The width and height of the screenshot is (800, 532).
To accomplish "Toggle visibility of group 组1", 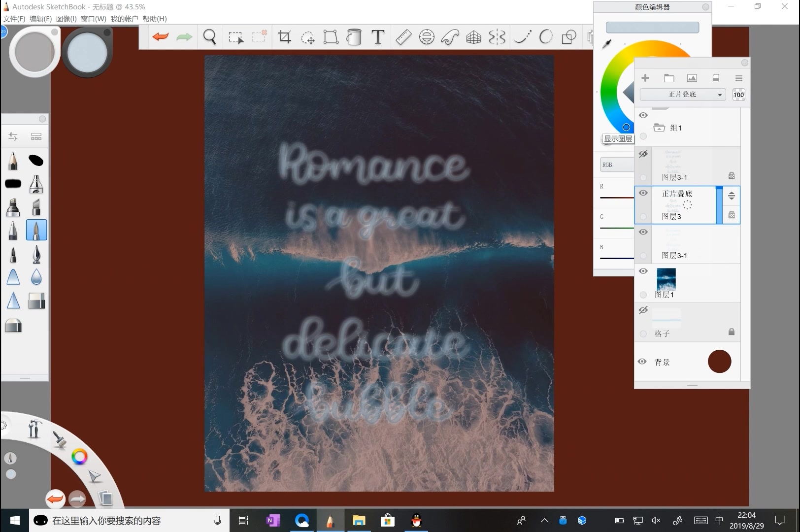I will click(x=643, y=115).
